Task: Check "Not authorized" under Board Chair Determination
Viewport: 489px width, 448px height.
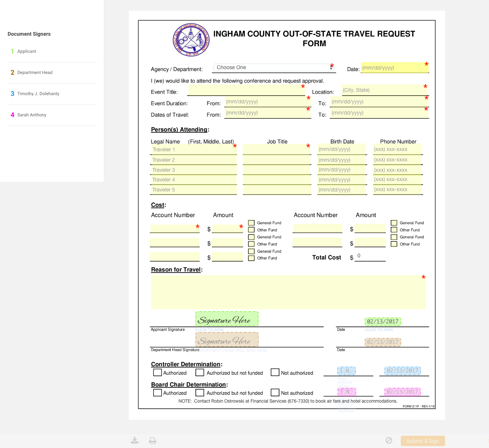Action: 275,392
